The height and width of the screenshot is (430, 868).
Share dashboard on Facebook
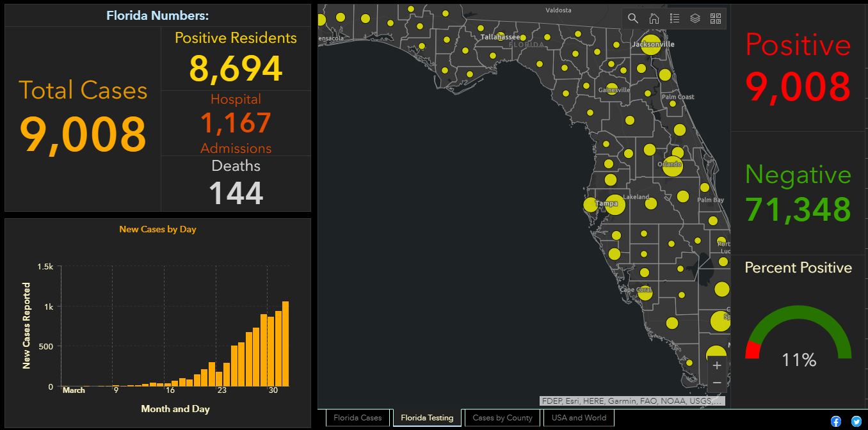(x=836, y=421)
